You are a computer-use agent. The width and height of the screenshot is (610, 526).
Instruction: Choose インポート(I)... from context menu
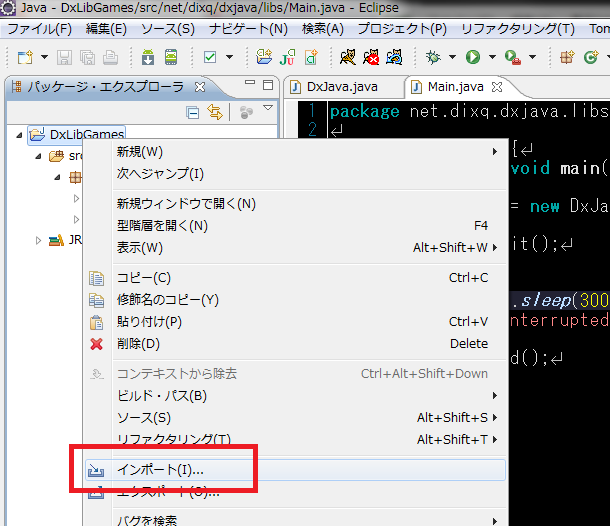pos(295,470)
